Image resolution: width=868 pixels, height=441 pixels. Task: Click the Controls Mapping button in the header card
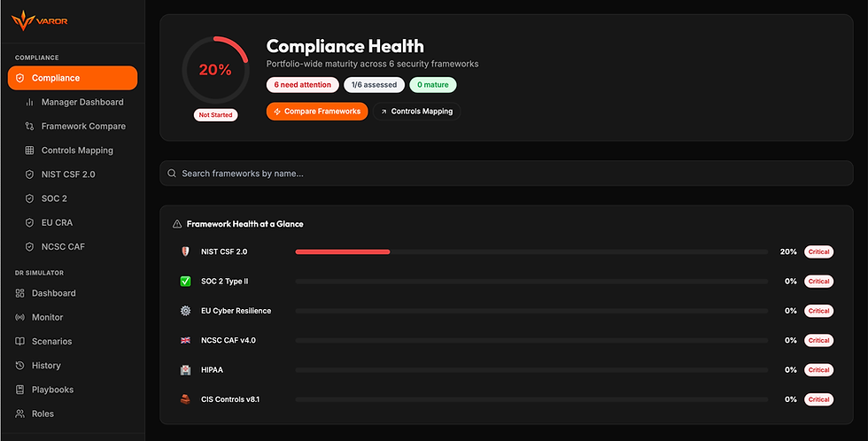click(417, 112)
